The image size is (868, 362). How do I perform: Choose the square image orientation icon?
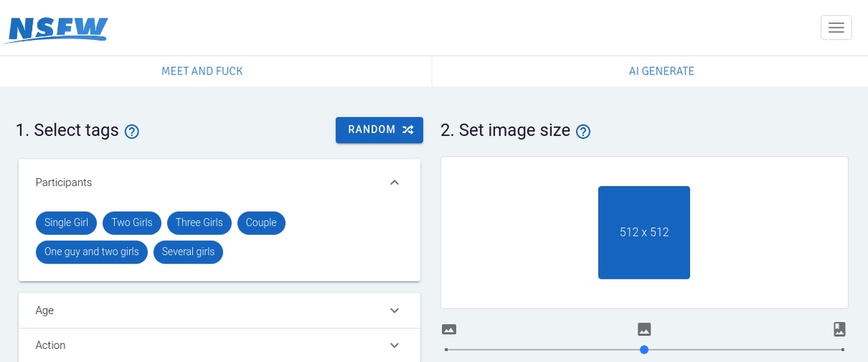click(x=644, y=329)
